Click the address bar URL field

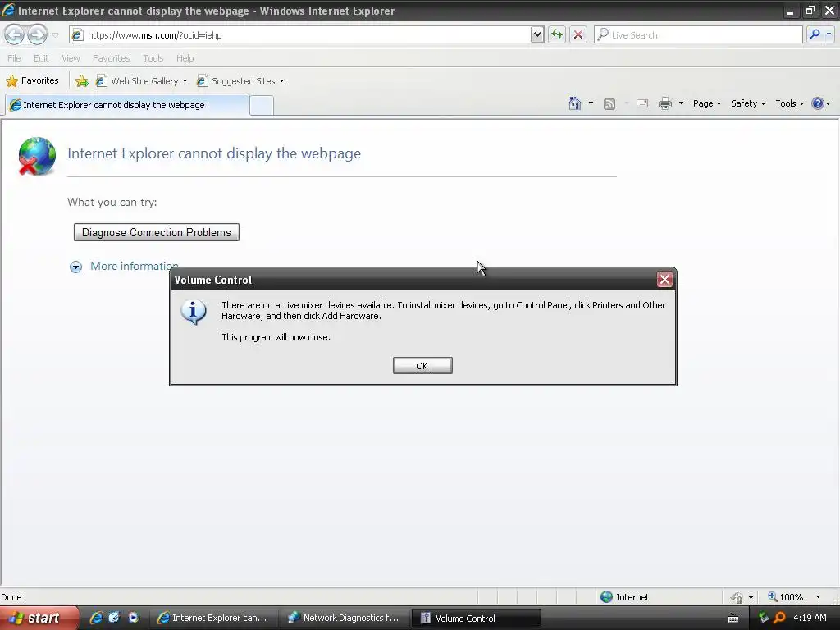tap(300, 34)
